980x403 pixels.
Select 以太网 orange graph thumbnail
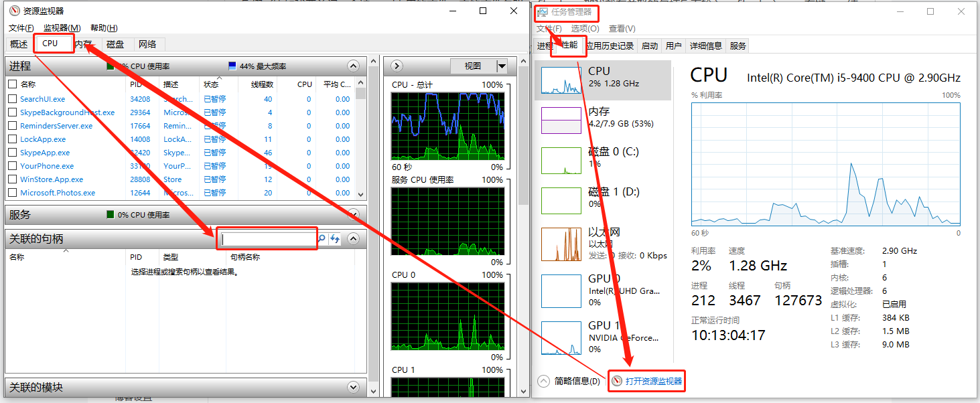pyautogui.click(x=561, y=244)
